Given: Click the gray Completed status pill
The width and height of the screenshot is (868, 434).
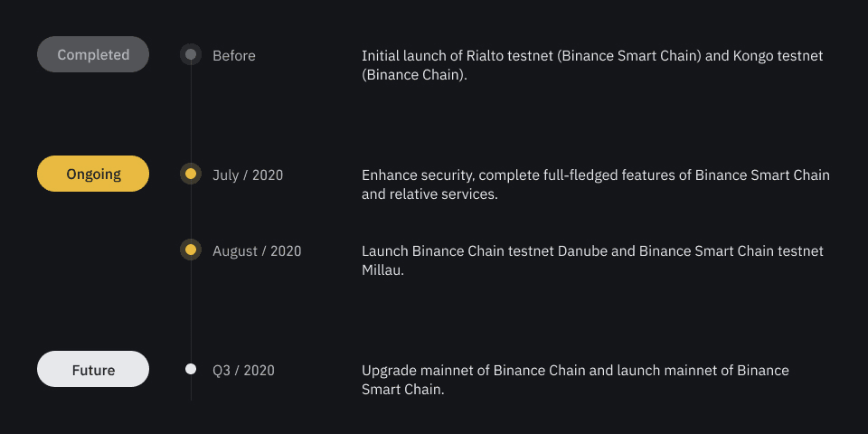Looking at the screenshot, I should (93, 54).
